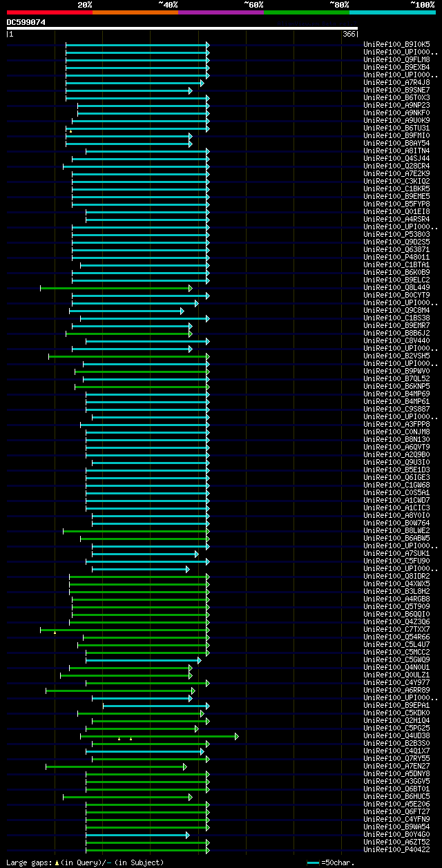Select the label UniRef100_B9PWV0
This screenshot has width=442, height=868.
pos(396,371)
